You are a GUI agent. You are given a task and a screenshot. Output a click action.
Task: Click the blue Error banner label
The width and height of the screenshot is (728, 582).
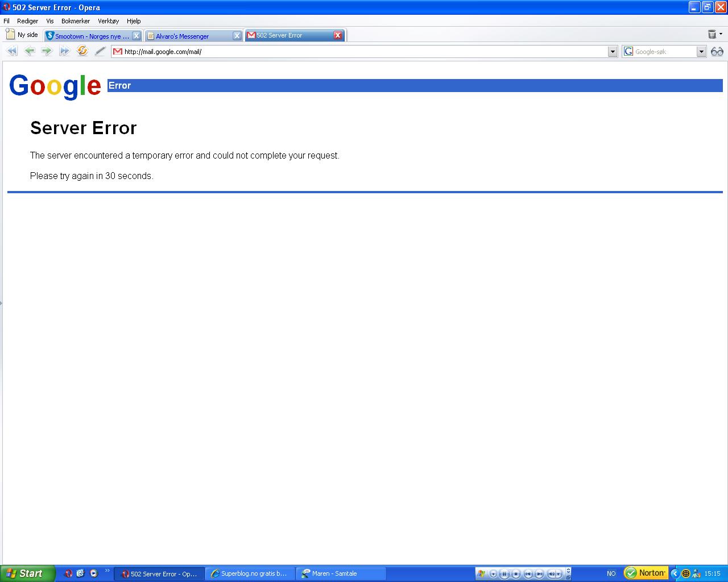119,85
